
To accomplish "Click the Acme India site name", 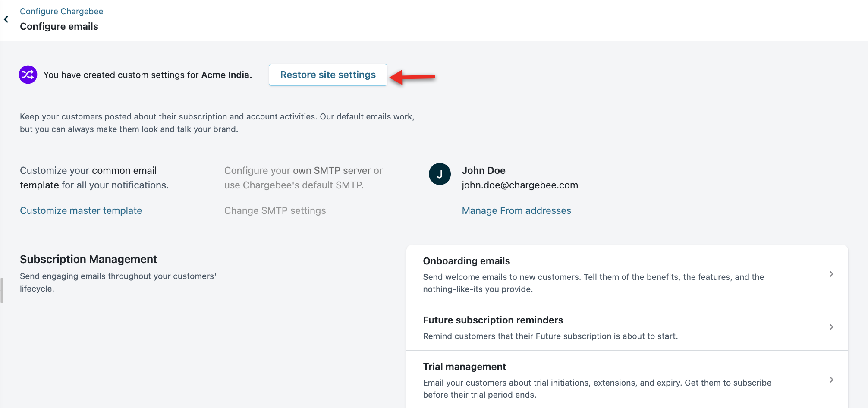I will (226, 75).
